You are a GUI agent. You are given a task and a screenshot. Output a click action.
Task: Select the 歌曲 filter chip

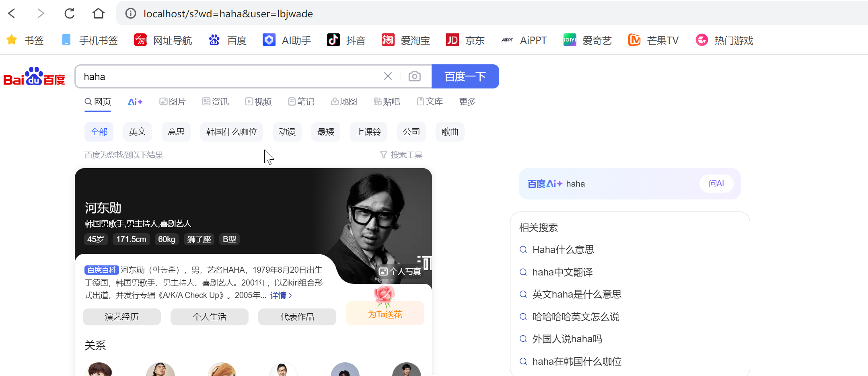(450, 132)
